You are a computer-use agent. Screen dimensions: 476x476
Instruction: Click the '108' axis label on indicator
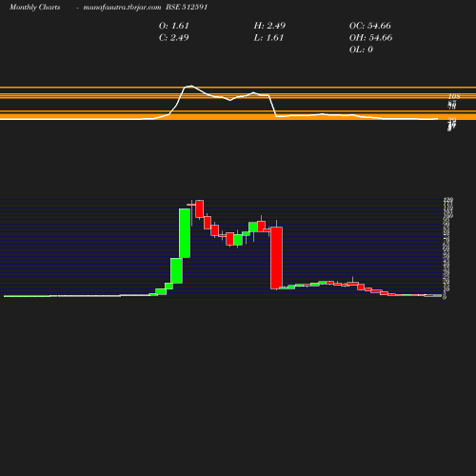(454, 96)
